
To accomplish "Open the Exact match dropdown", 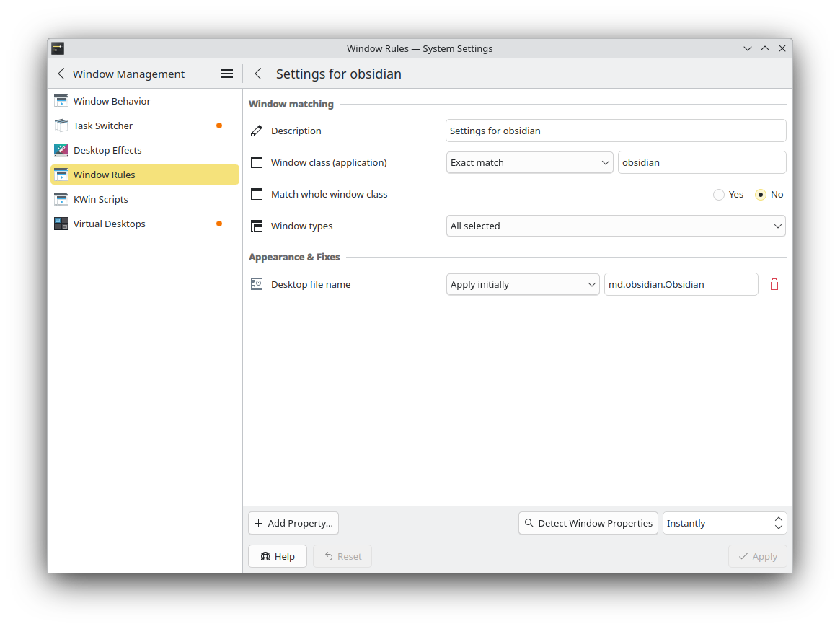I will click(529, 162).
